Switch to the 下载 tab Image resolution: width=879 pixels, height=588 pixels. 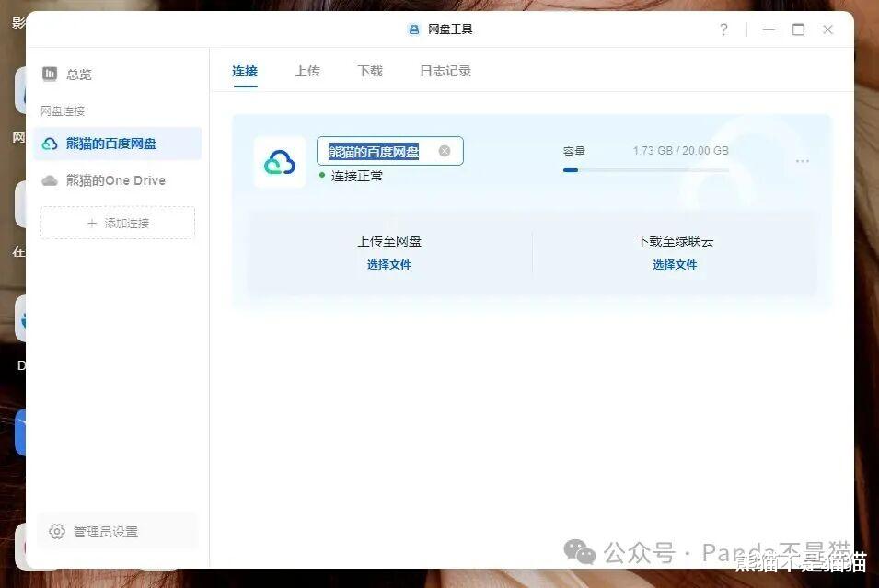[370, 71]
